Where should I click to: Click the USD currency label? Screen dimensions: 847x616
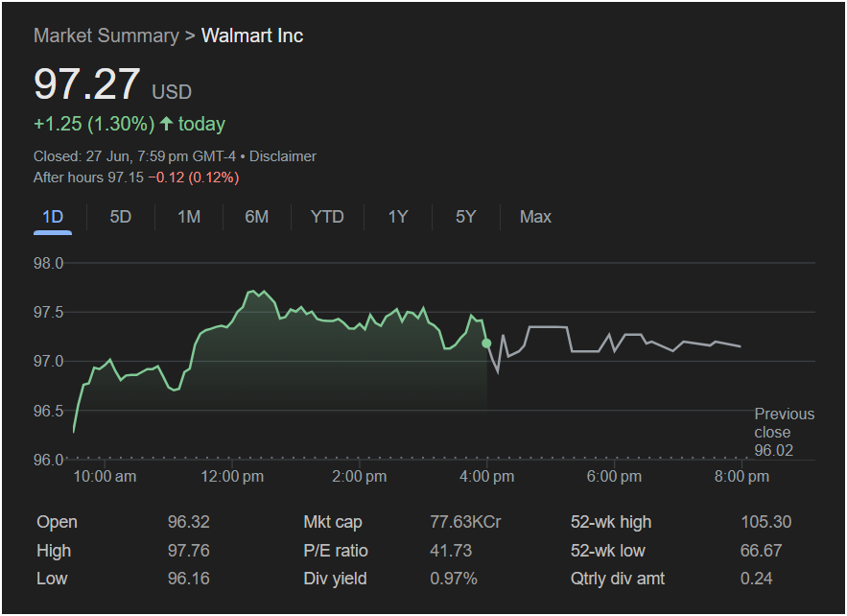pos(172,92)
